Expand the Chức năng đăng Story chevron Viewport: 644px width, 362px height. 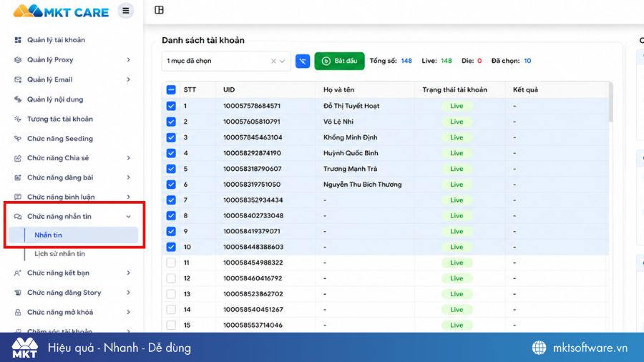[x=129, y=293]
